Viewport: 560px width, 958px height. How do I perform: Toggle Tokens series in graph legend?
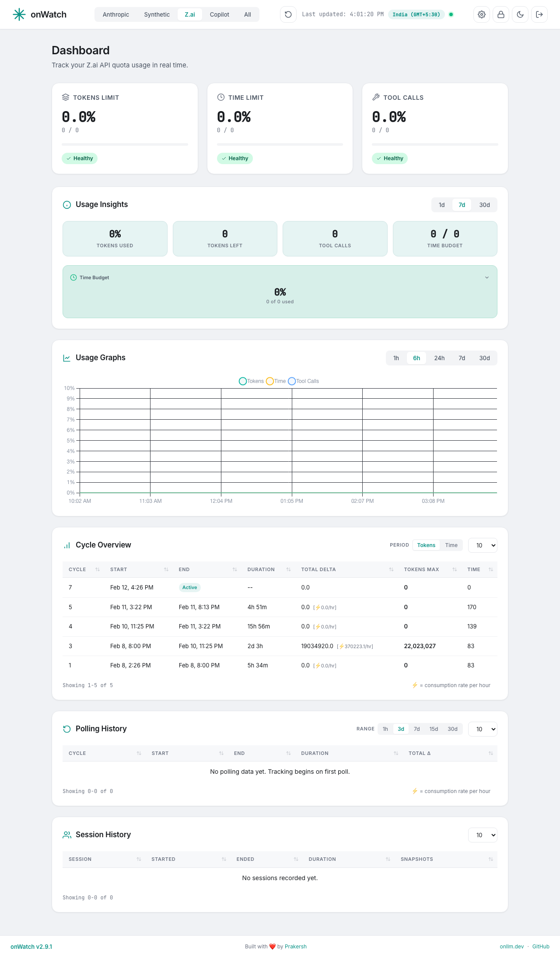pos(251,381)
